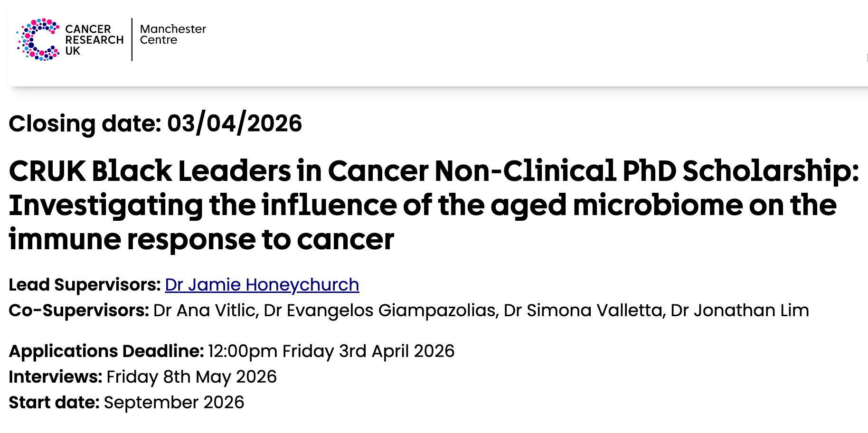The height and width of the screenshot is (433, 868).
Task: Click the 'Friday 8th May 2026' interview date
Action: click(191, 377)
